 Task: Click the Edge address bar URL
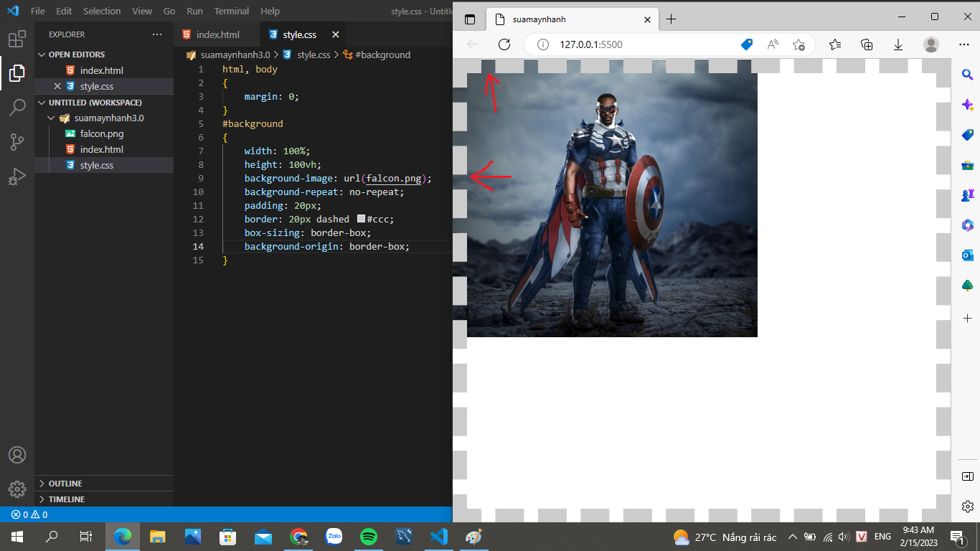(x=591, y=44)
